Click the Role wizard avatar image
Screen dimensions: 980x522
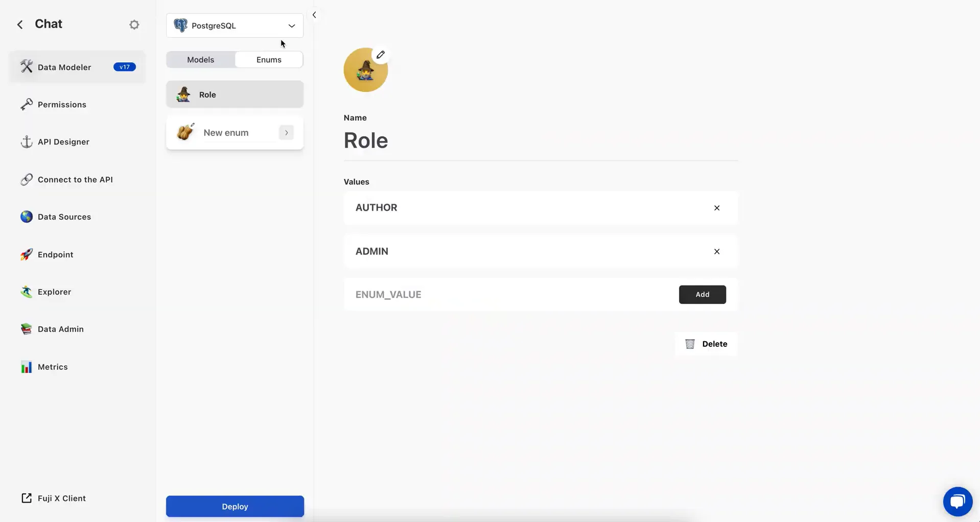(x=365, y=70)
